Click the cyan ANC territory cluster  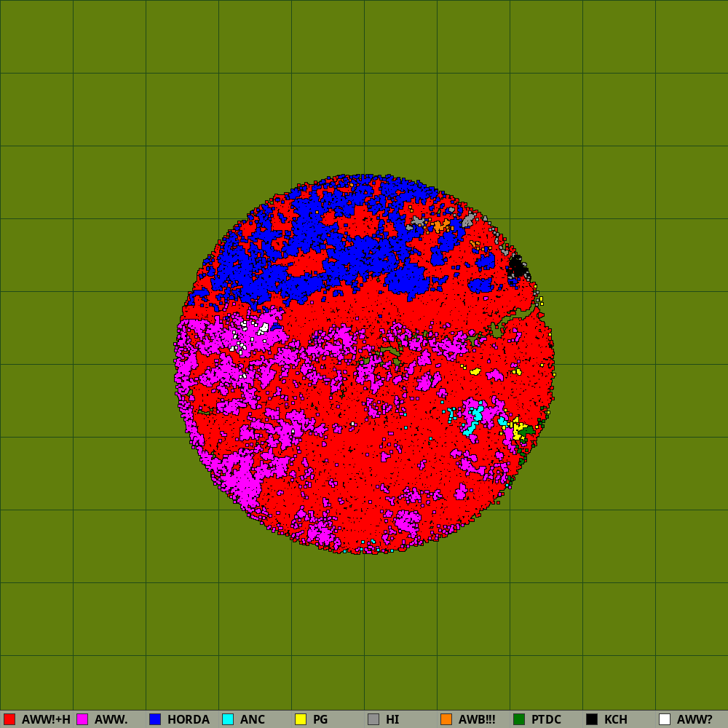click(474, 420)
